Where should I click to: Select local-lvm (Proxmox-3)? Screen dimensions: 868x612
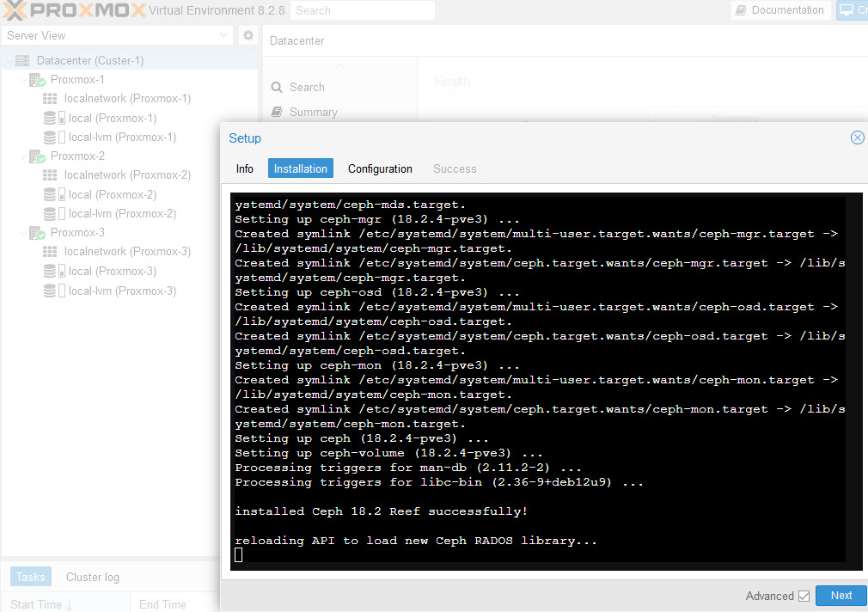pos(122,291)
